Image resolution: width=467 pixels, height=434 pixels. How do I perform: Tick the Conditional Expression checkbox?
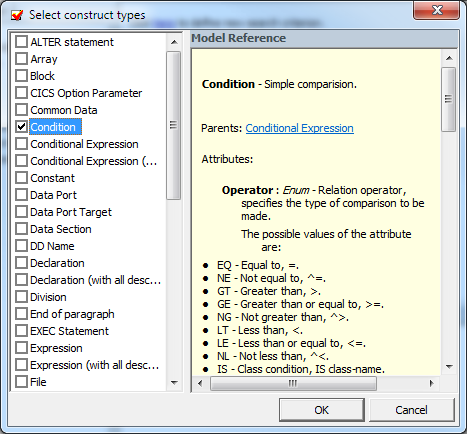click(x=21, y=144)
